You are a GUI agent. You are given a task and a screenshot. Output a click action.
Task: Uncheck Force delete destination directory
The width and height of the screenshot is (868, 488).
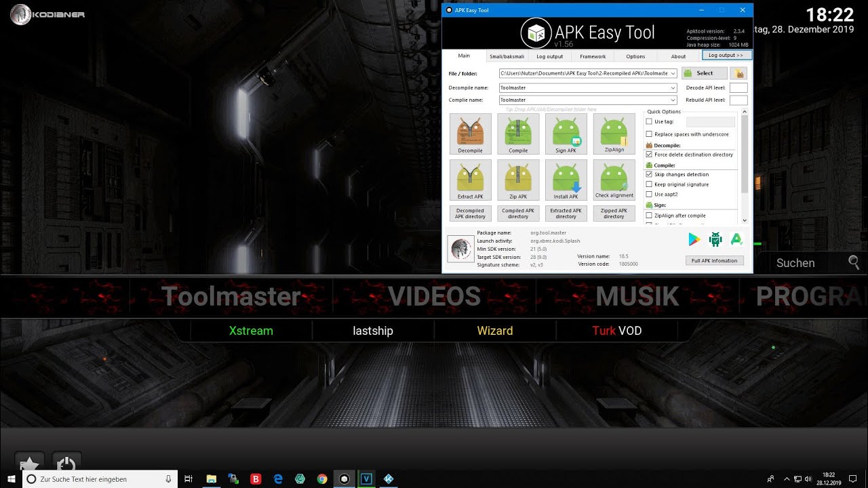pos(649,155)
